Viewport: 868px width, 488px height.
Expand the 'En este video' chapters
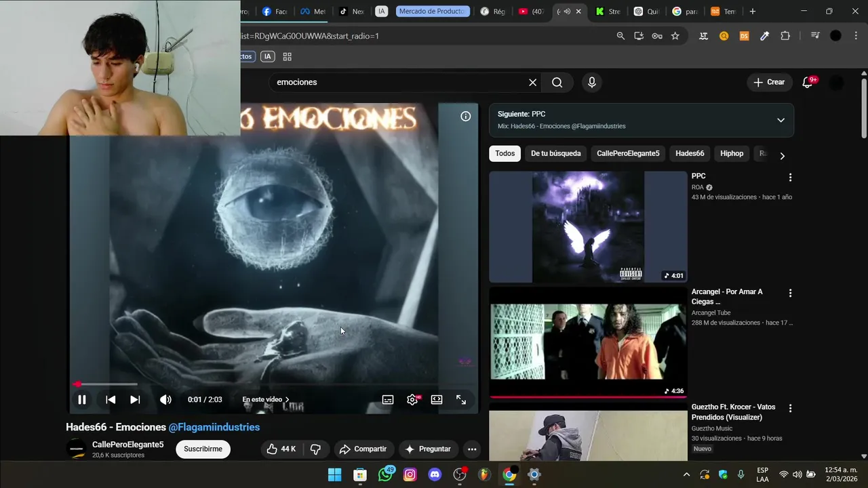[x=266, y=400]
